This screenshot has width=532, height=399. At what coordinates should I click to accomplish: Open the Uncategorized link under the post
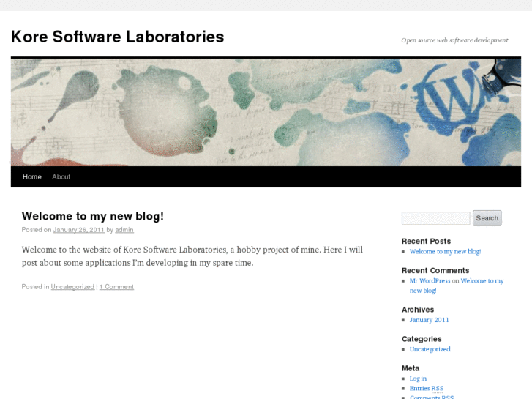click(72, 287)
